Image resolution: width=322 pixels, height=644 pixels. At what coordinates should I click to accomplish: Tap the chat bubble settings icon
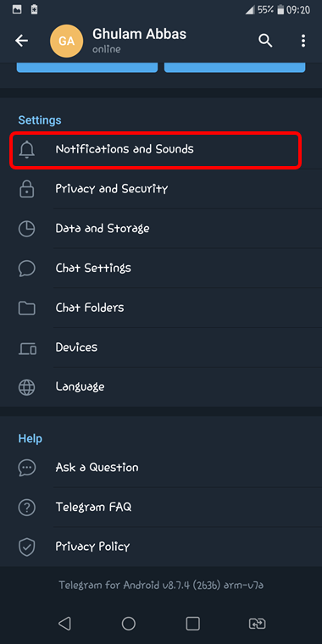(x=27, y=269)
